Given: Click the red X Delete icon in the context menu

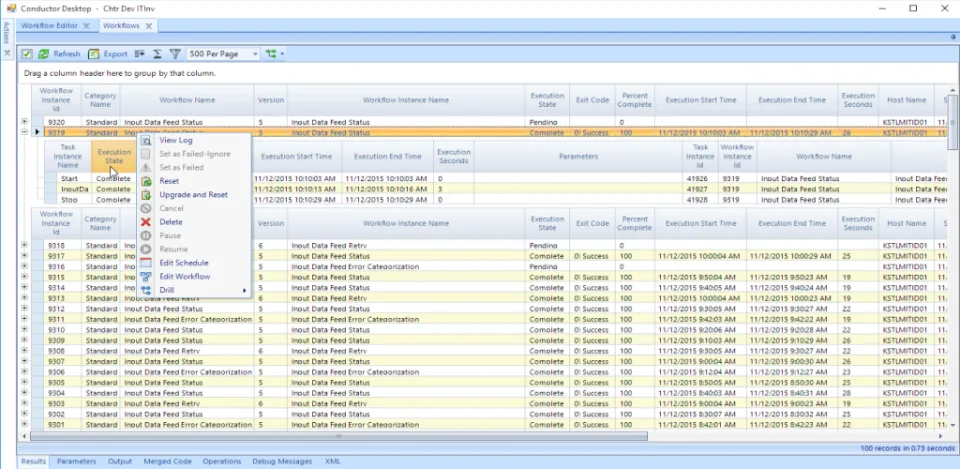Looking at the screenshot, I should [x=146, y=222].
